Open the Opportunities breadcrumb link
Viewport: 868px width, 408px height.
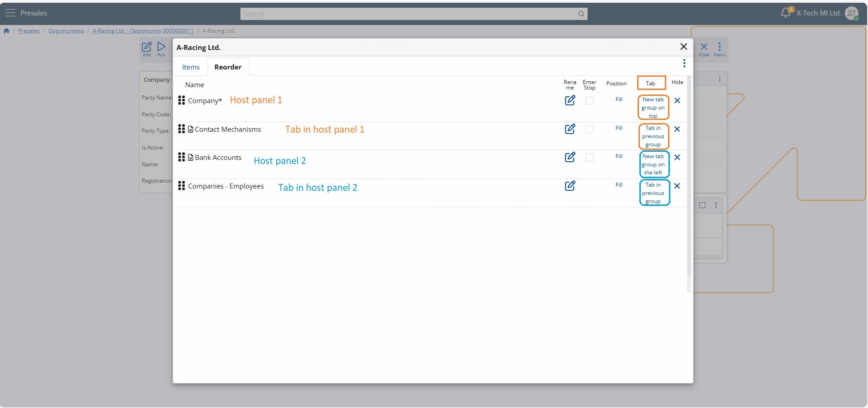point(66,31)
